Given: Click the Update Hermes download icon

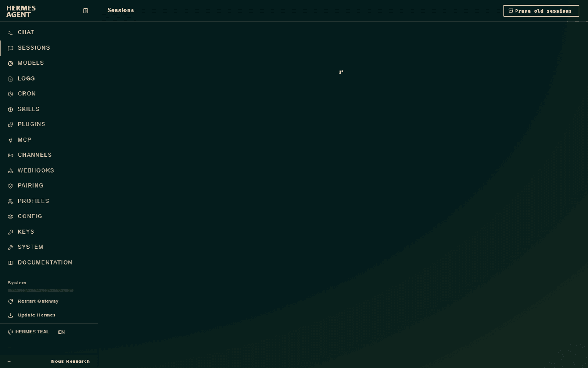Looking at the screenshot, I should click(11, 315).
